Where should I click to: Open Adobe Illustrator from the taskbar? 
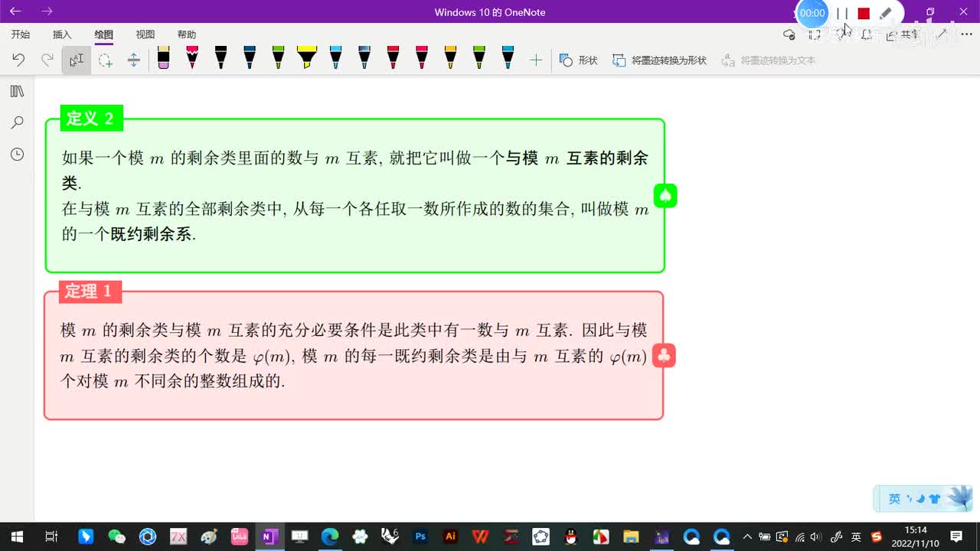[450, 536]
